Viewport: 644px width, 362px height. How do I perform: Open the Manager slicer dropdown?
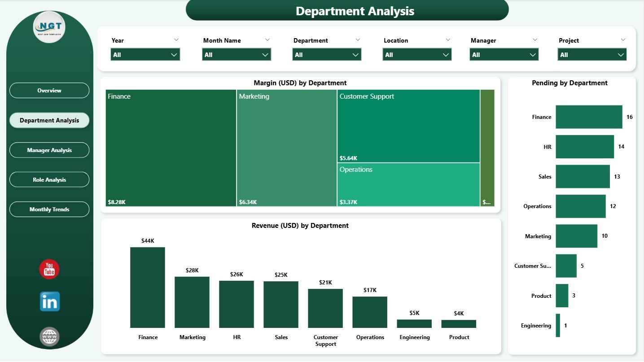click(532, 54)
